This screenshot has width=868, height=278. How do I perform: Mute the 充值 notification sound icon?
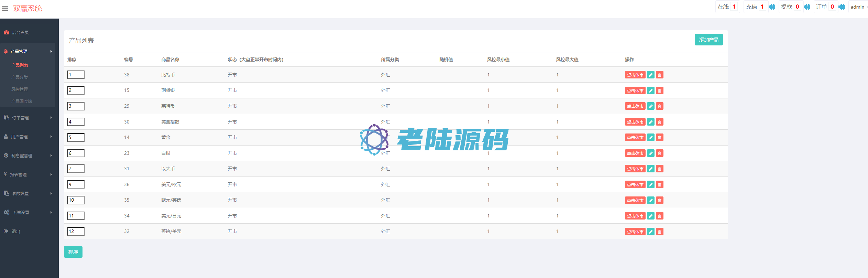click(772, 7)
